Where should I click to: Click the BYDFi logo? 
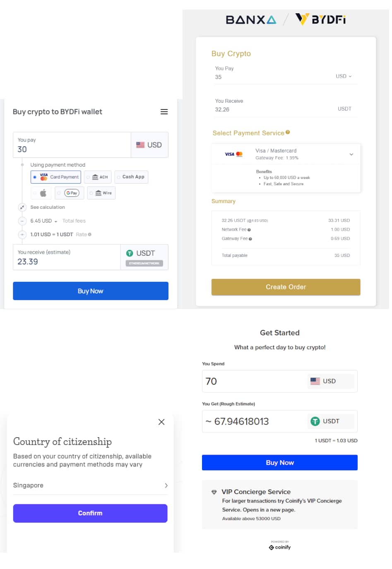(x=320, y=19)
